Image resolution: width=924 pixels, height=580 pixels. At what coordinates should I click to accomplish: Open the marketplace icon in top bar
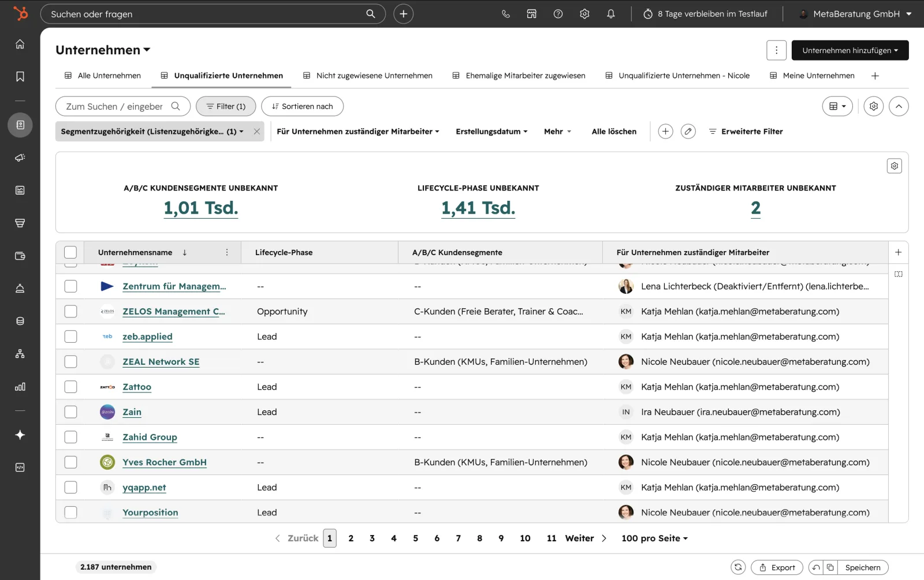(532, 14)
